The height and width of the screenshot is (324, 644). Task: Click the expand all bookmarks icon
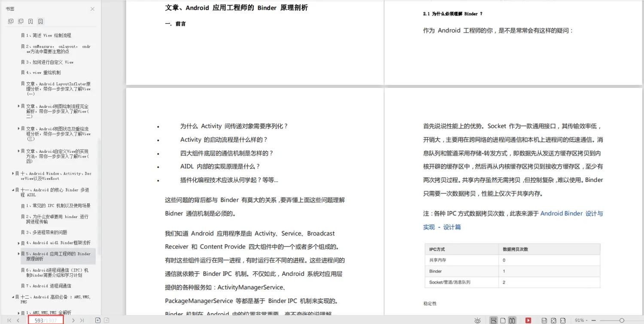[11, 21]
